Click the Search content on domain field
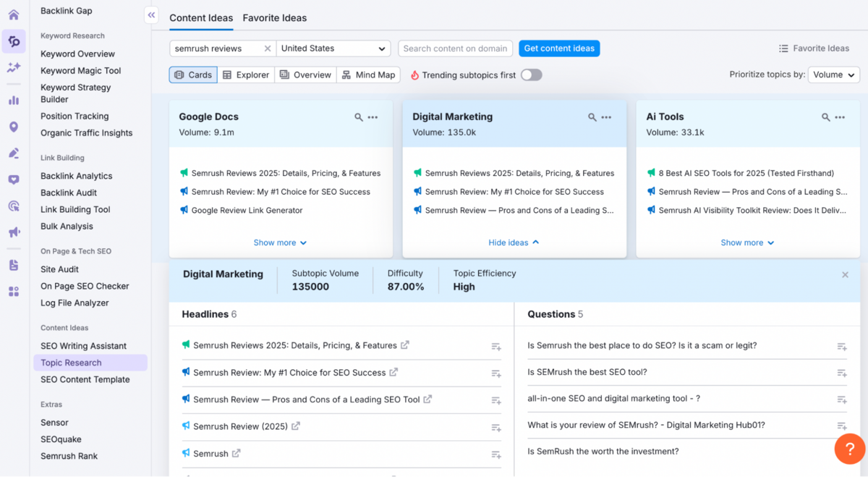This screenshot has height=477, width=868. [x=455, y=48]
